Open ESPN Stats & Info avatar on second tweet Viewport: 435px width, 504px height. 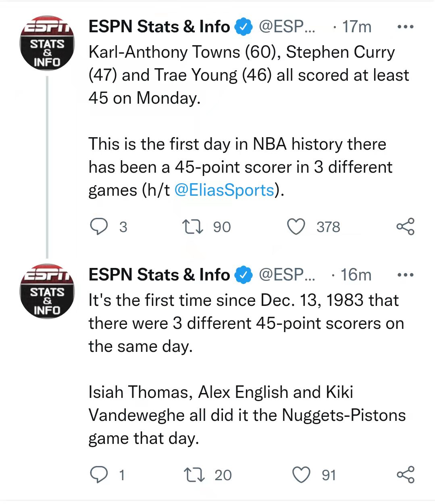[47, 291]
